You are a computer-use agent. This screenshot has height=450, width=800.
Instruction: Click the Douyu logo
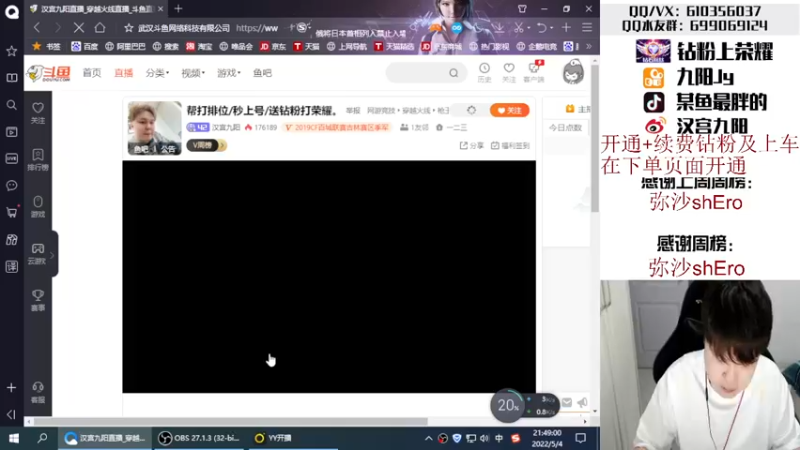pyautogui.click(x=49, y=73)
